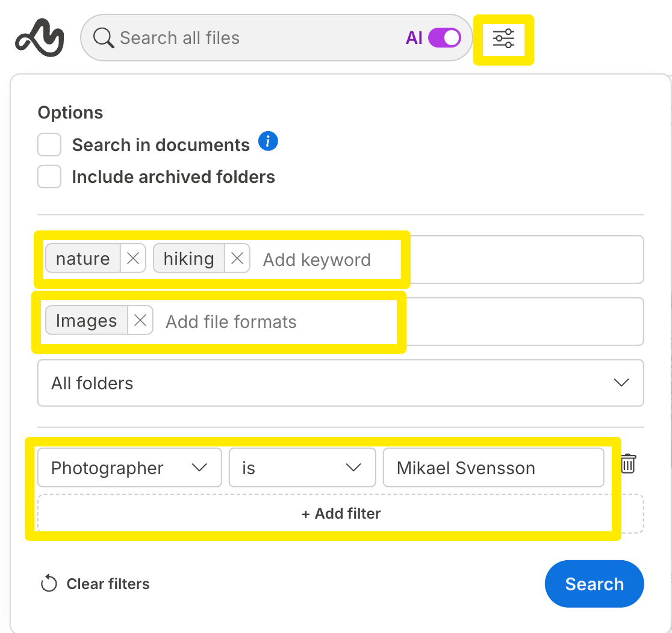The height and width of the screenshot is (633, 672).
Task: Click the info icon beside Search in documents
Action: [x=268, y=142]
